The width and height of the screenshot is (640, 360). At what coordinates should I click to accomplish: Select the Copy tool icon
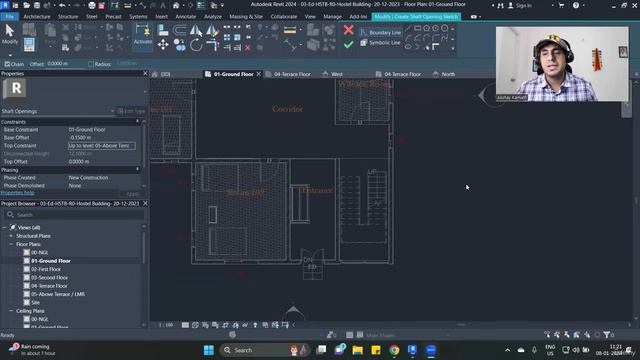[179, 45]
